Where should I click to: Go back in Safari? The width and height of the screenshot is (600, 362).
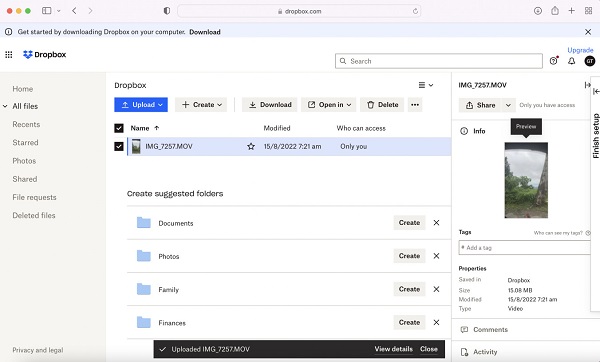click(74, 11)
